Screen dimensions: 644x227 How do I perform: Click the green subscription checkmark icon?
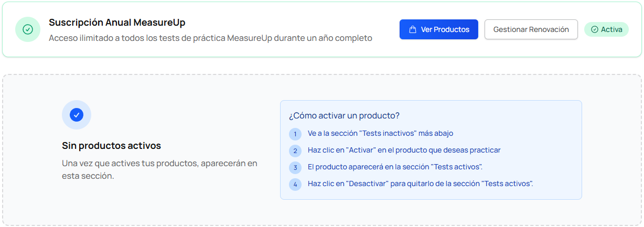(x=28, y=29)
